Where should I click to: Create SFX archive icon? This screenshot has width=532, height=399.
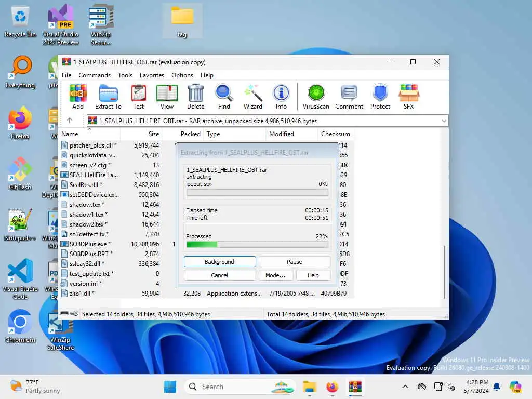(x=409, y=97)
